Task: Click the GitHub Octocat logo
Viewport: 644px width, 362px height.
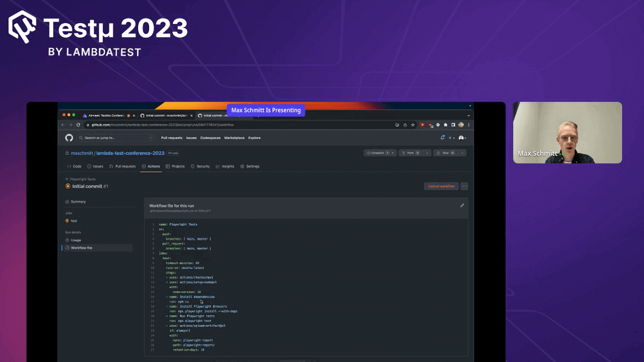Action: (69, 138)
